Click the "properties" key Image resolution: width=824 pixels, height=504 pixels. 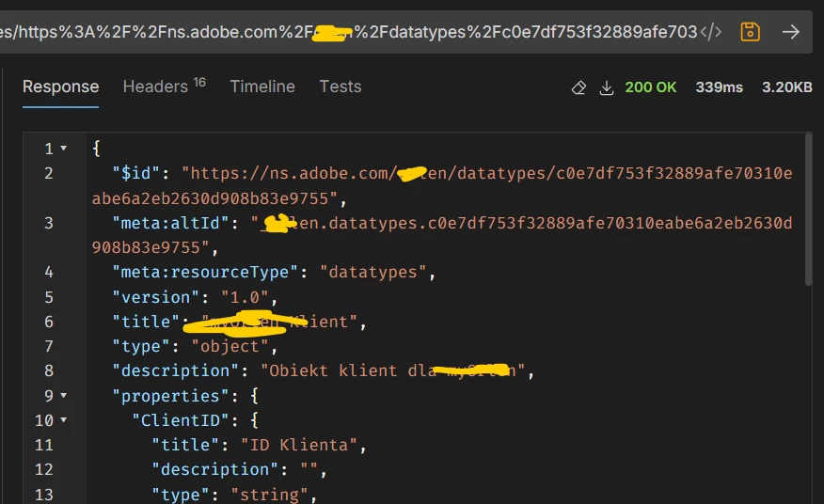(170, 396)
